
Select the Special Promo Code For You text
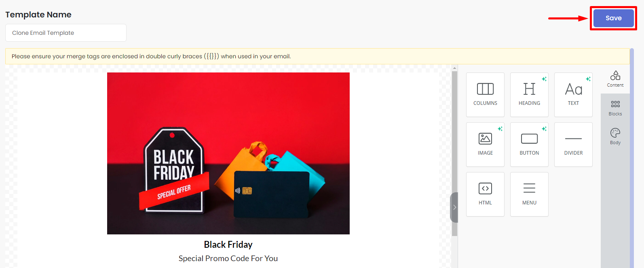pyautogui.click(x=228, y=258)
